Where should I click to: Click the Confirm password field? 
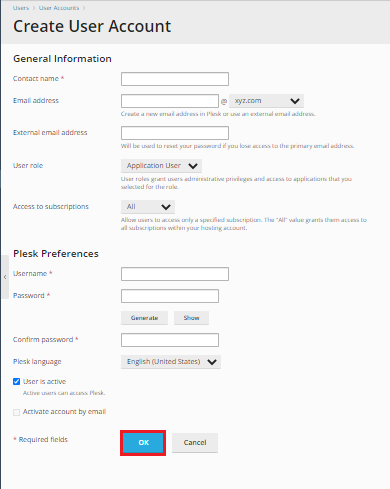coord(170,340)
